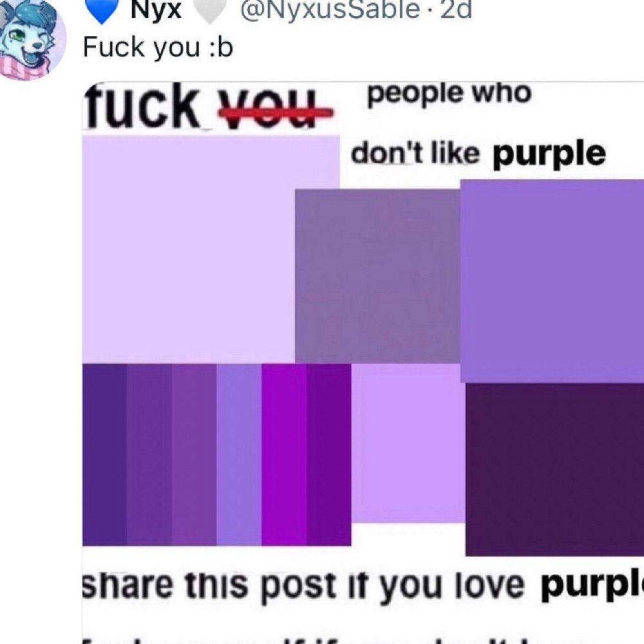644x644 pixels.
Task: Open the @NyxusSable handle link
Action: tap(330, 10)
